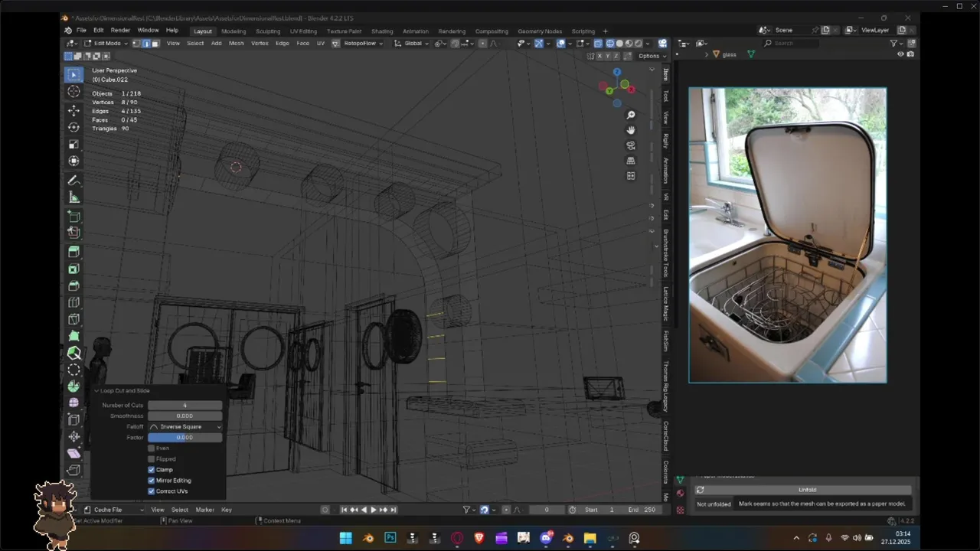
Task: Open Photoshop from the taskbar
Action: coord(390,538)
